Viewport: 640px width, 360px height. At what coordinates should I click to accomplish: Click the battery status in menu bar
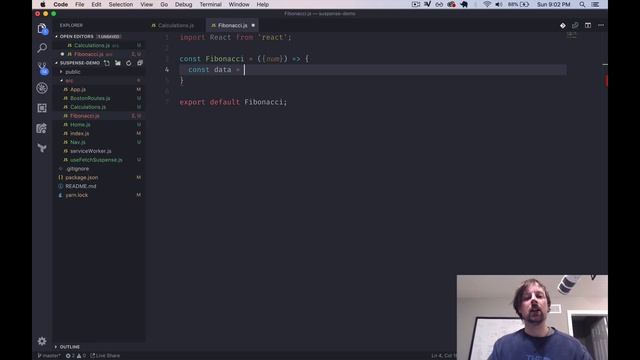[x=518, y=4]
